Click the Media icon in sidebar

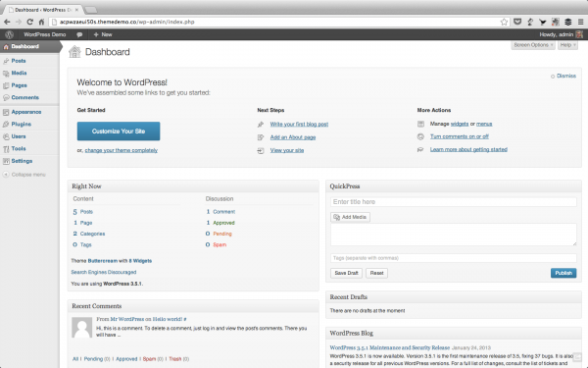point(6,74)
